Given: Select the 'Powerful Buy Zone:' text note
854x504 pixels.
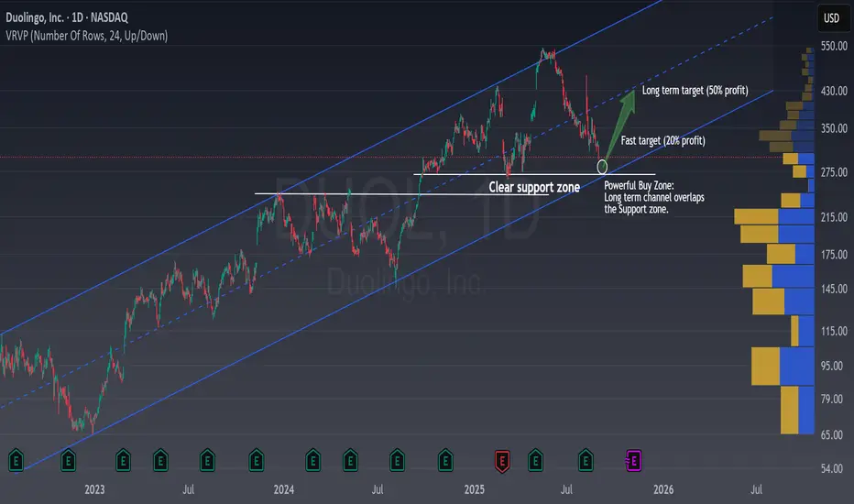Looking at the screenshot, I should [x=639, y=185].
